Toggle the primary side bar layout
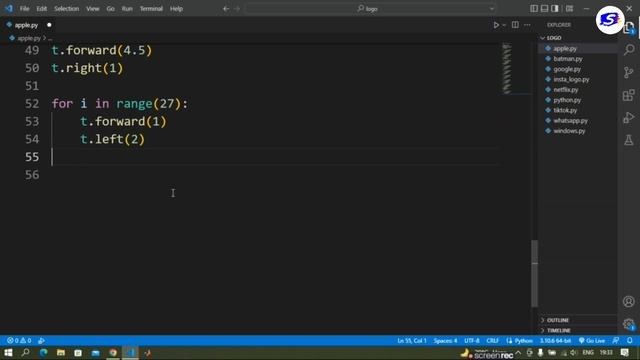This screenshot has height=360, width=640. click(534, 9)
